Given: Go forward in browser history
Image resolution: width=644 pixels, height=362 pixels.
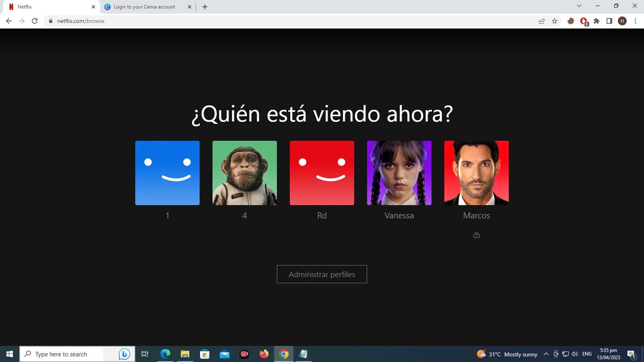Looking at the screenshot, I should coord(22,21).
